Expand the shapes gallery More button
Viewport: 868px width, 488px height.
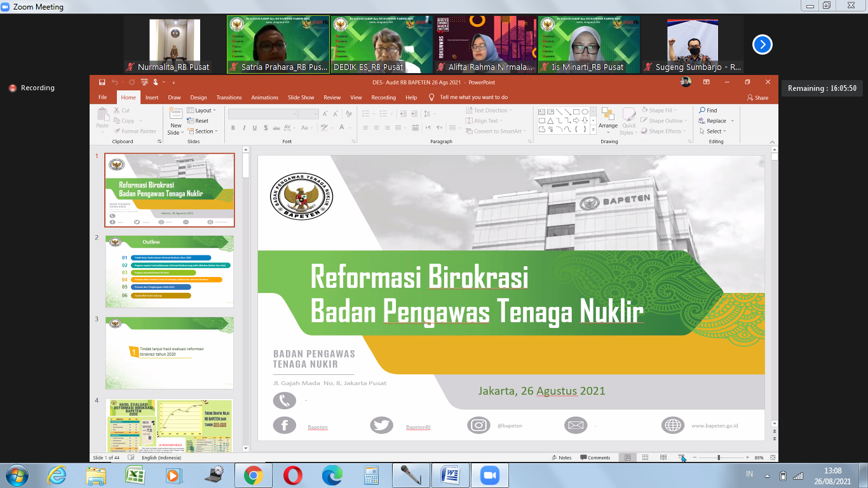tap(593, 129)
